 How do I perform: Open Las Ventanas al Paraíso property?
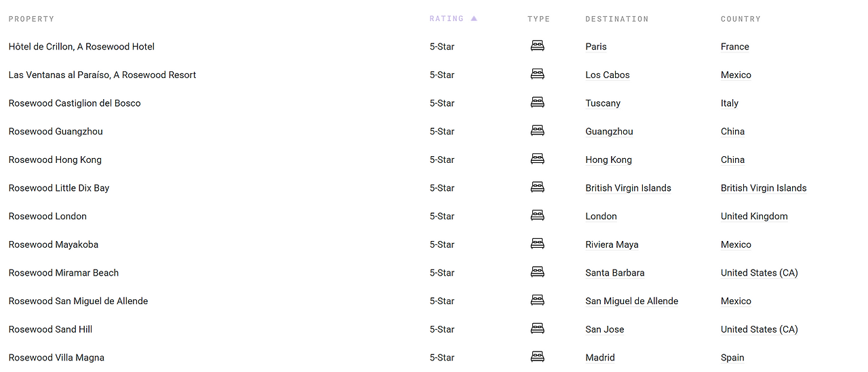click(x=102, y=75)
